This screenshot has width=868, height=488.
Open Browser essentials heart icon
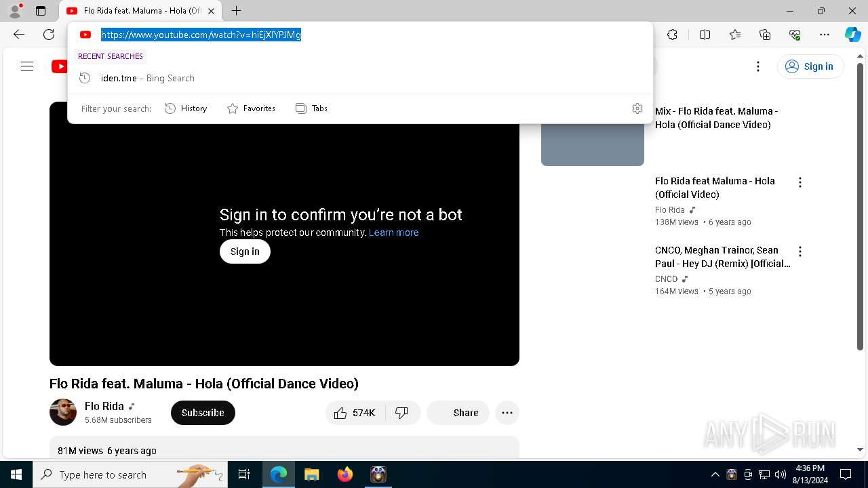795,35
